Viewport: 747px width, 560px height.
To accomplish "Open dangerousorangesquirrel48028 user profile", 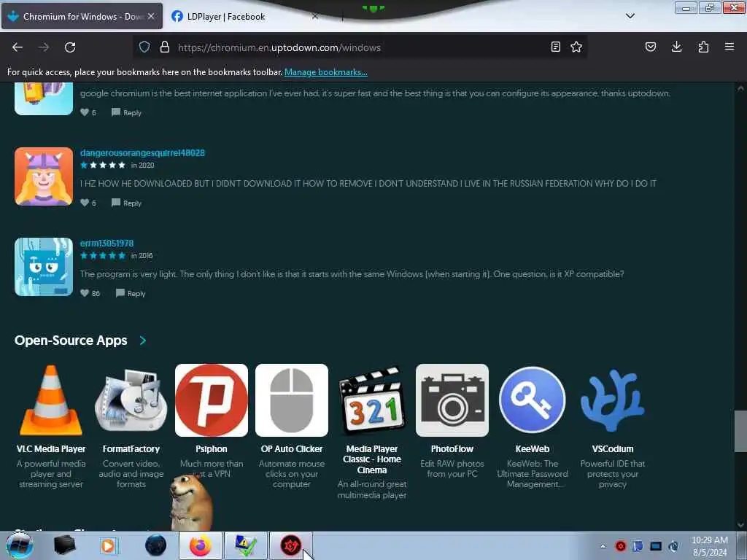I will point(142,153).
